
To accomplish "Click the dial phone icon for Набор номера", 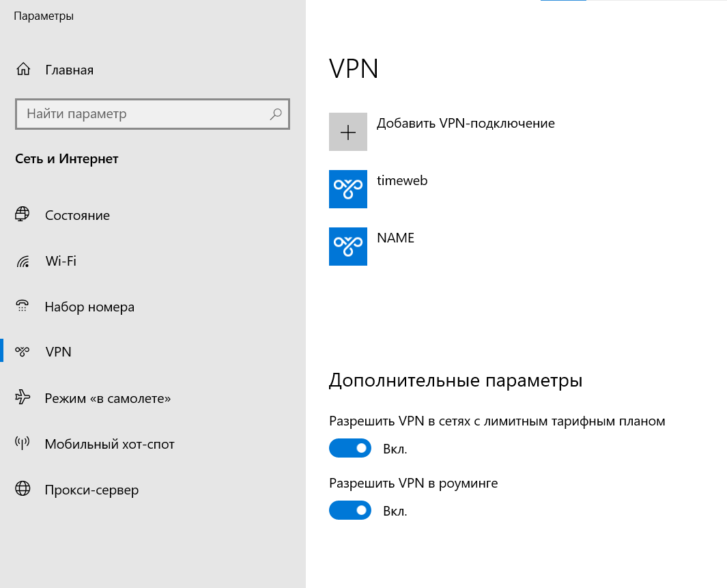I will pos(23,305).
